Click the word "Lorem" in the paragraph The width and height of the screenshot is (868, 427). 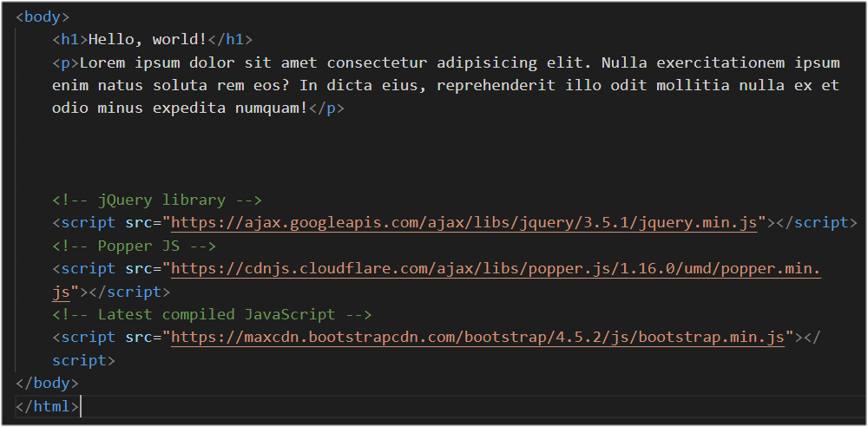point(102,62)
